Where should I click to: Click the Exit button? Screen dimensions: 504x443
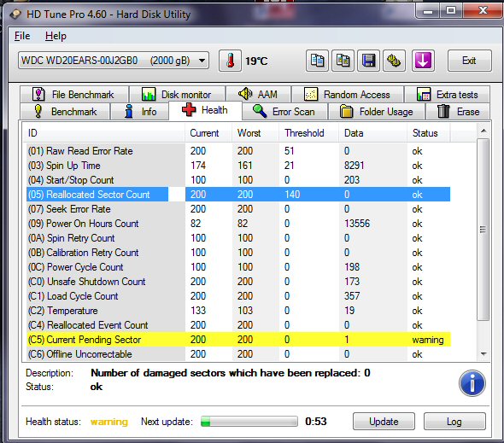(x=469, y=61)
